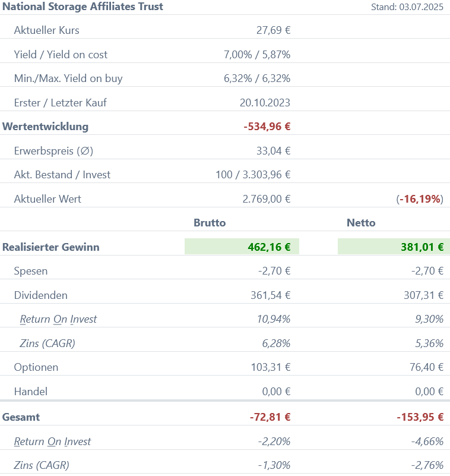The width and height of the screenshot is (450, 476).
Task: Select the Aktueller Kurs row label
Action: coord(46,30)
